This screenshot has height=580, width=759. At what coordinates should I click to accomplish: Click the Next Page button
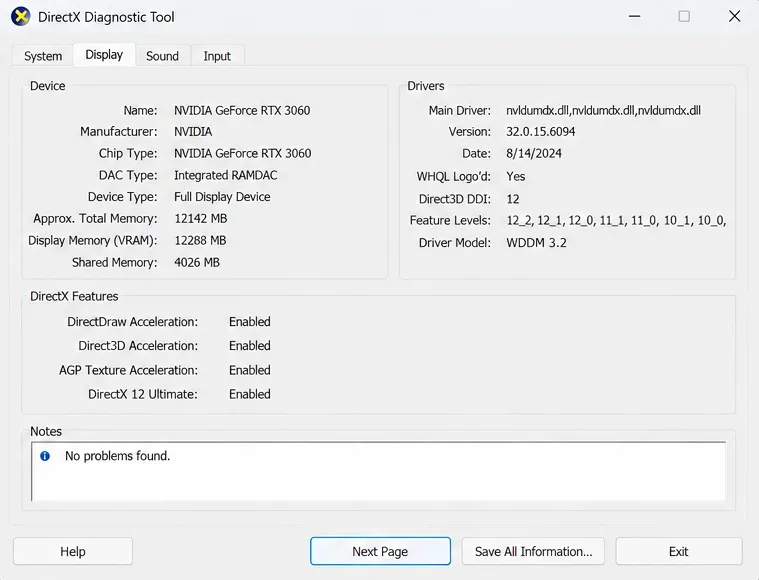pos(380,551)
